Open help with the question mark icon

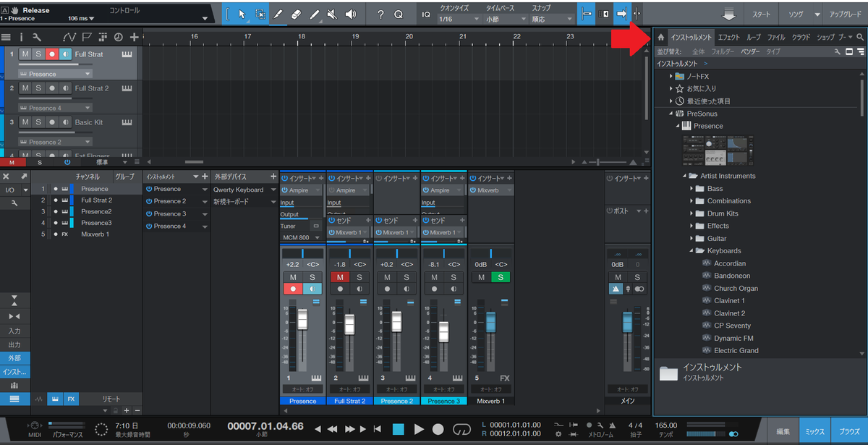[x=380, y=14]
